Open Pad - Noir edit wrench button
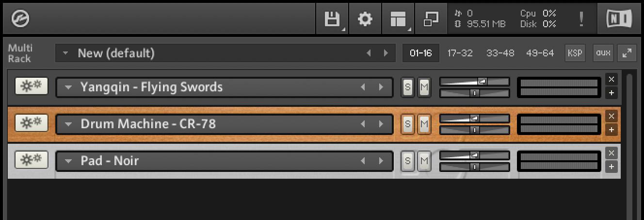 tap(32, 159)
